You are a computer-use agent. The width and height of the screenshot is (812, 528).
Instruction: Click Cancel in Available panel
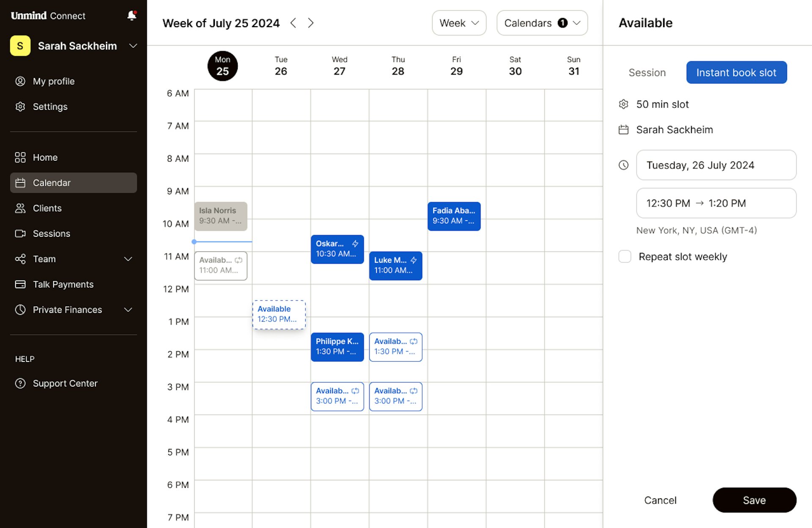click(x=660, y=500)
